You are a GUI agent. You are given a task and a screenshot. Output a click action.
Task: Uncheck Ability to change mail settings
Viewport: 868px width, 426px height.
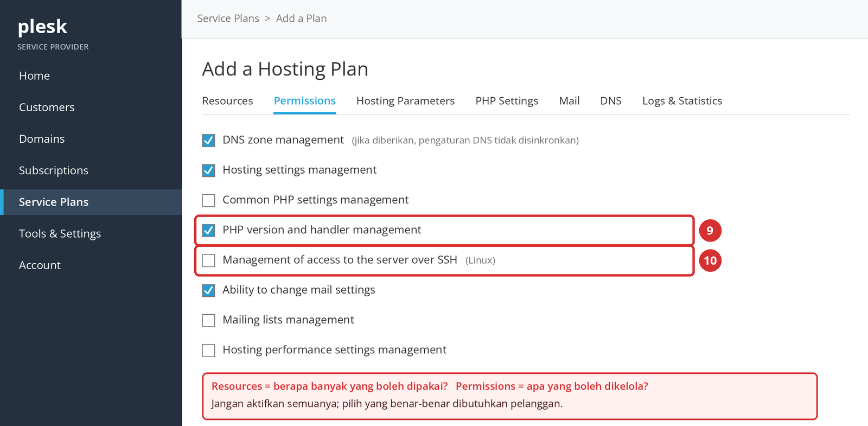(208, 290)
